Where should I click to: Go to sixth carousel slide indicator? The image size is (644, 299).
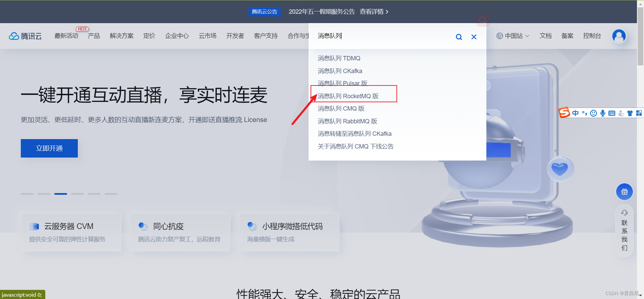(111, 194)
